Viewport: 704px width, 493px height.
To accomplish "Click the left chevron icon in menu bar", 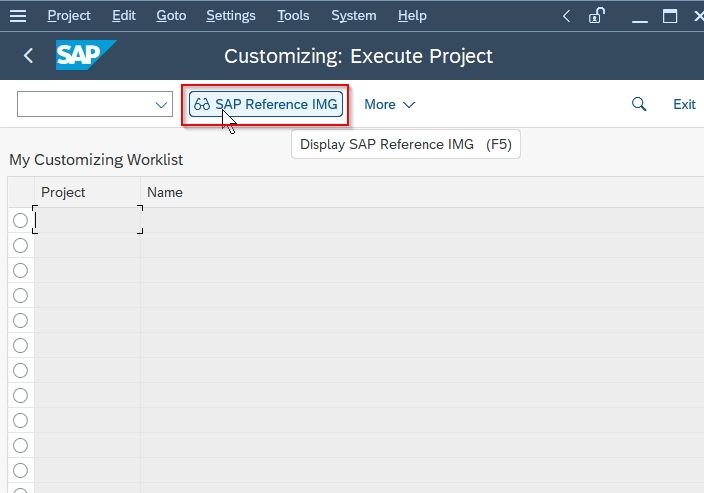I will [567, 17].
